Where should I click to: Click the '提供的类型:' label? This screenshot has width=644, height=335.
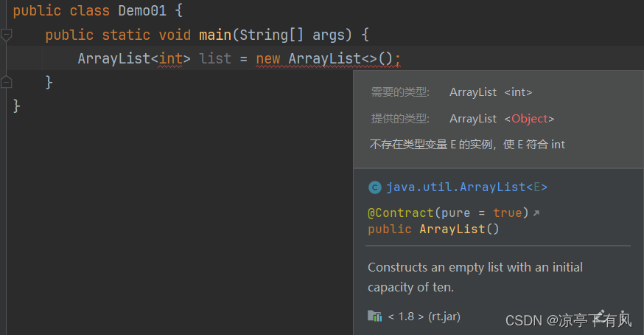point(400,119)
